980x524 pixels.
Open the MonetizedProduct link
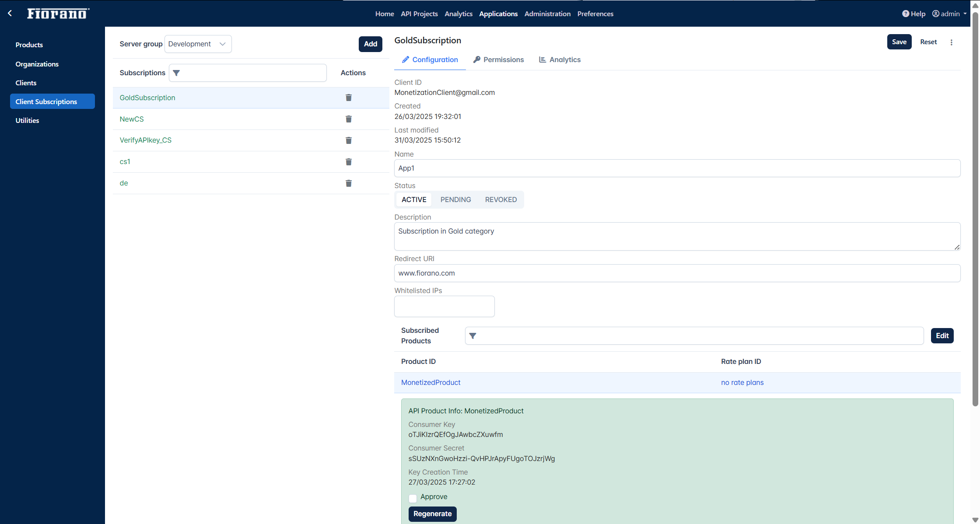click(x=430, y=382)
